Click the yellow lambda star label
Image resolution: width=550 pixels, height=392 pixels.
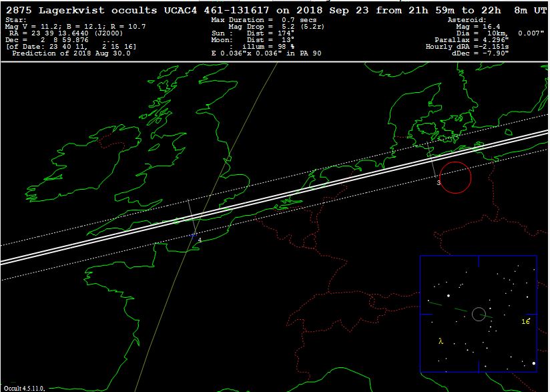(441, 341)
